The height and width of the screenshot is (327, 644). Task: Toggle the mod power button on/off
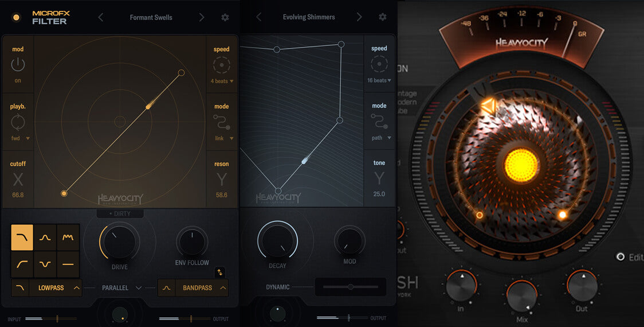(18, 64)
